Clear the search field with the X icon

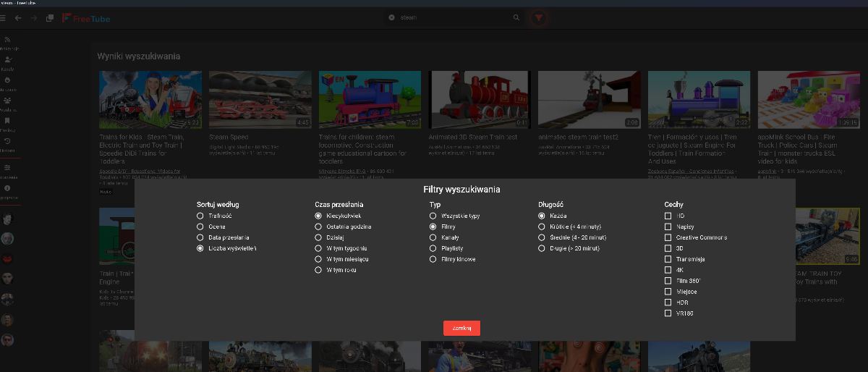[x=391, y=17]
